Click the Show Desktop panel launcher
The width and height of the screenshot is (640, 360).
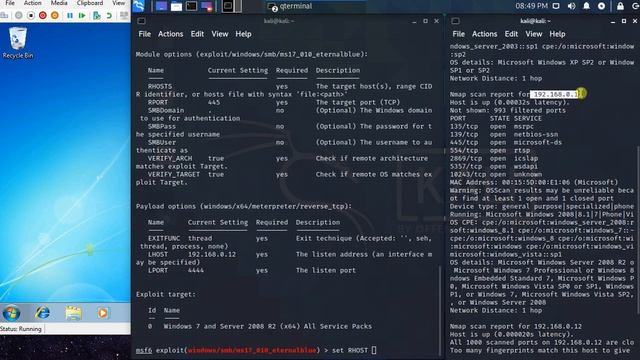tap(161, 6)
